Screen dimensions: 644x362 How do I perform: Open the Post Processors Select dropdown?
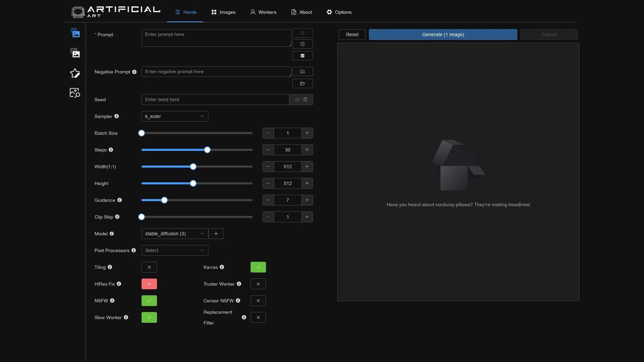pos(175,250)
